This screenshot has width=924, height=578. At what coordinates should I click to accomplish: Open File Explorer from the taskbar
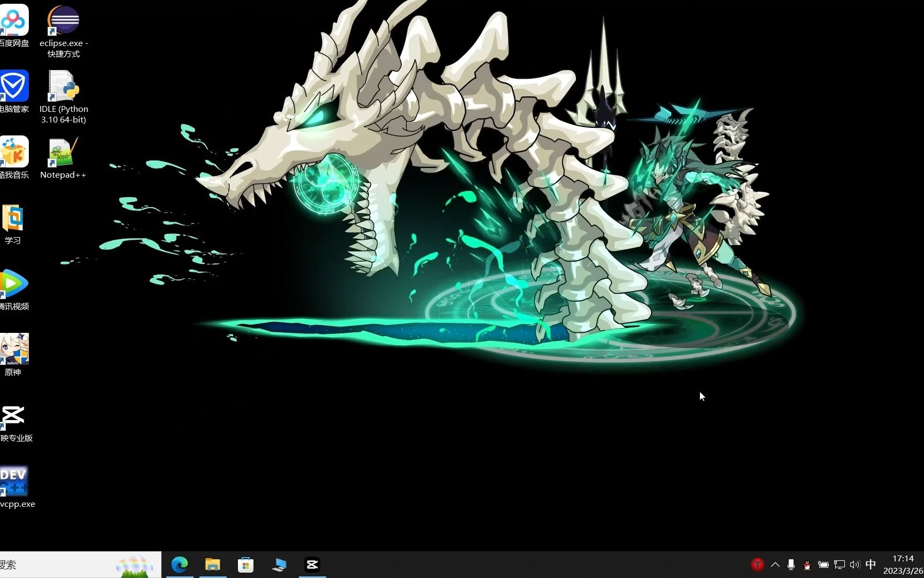tap(213, 565)
